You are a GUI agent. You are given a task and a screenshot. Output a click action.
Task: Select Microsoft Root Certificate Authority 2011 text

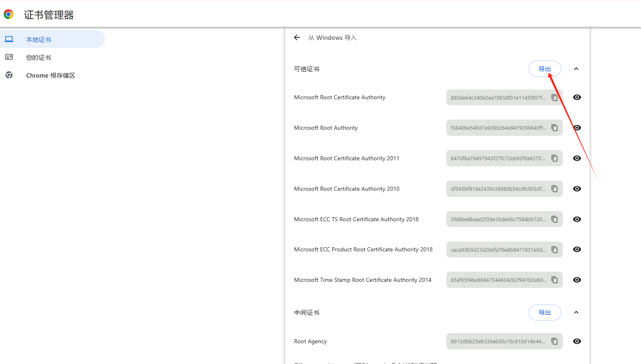tap(347, 158)
